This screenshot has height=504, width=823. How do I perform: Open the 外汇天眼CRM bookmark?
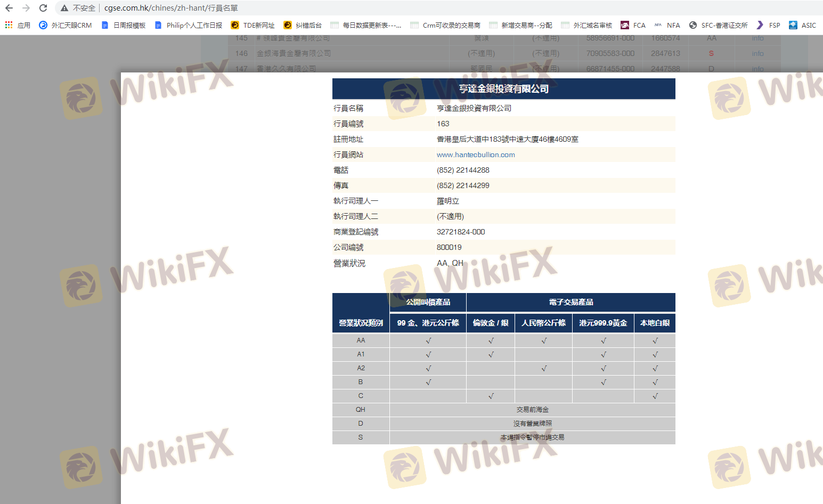point(66,25)
